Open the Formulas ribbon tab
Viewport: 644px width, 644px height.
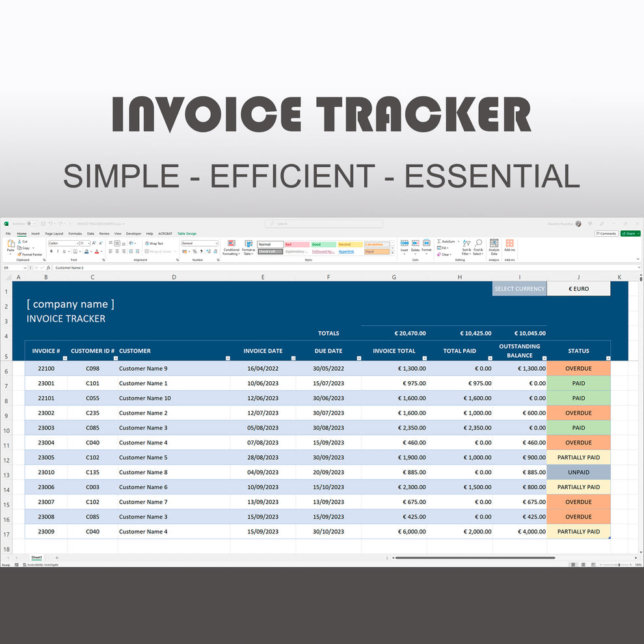tap(75, 234)
